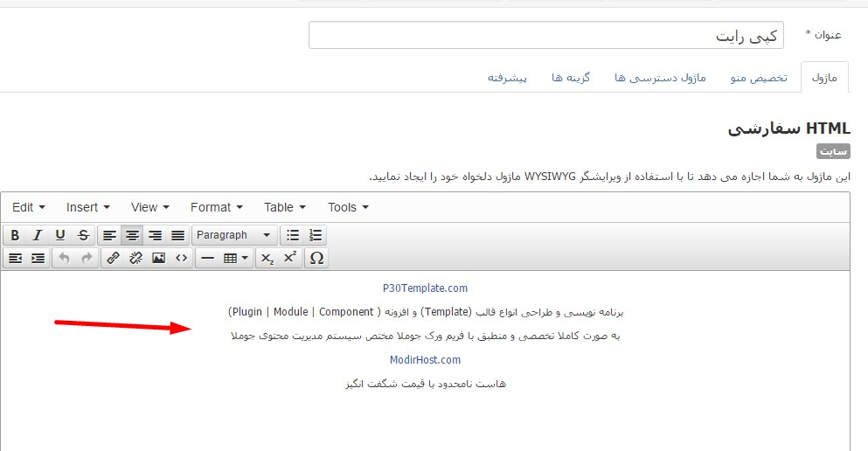The image size is (868, 451).
Task: Switch to the ماژول دسترسی ها tab
Action: point(660,78)
